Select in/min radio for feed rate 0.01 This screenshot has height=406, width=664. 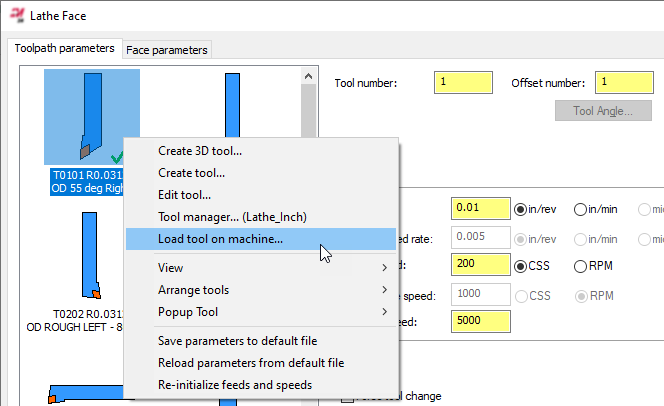pyautogui.click(x=580, y=210)
